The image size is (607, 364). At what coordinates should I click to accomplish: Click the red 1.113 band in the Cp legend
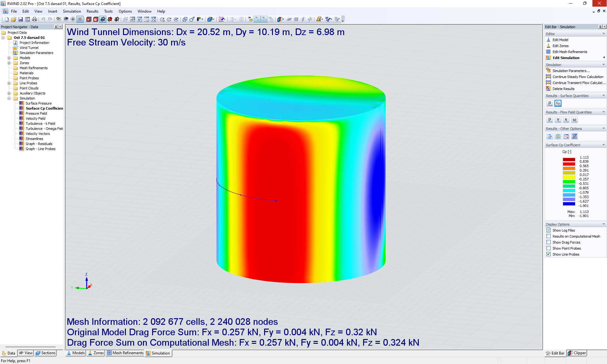click(x=568, y=159)
